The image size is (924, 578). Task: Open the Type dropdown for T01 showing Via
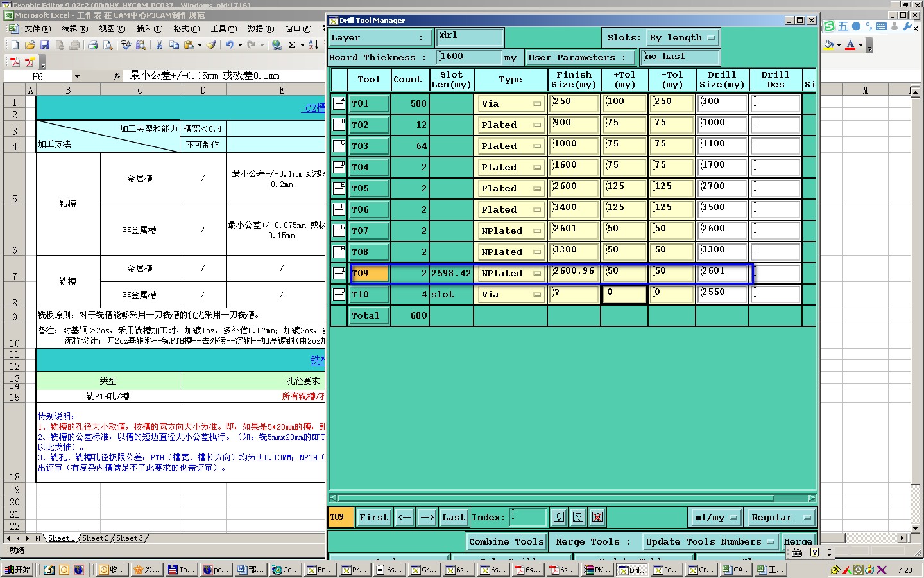click(x=511, y=103)
